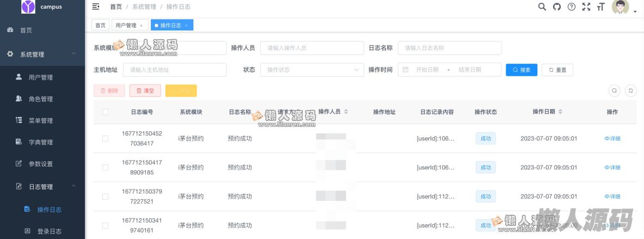Check the row for log 1677121504527036417

click(x=106, y=139)
